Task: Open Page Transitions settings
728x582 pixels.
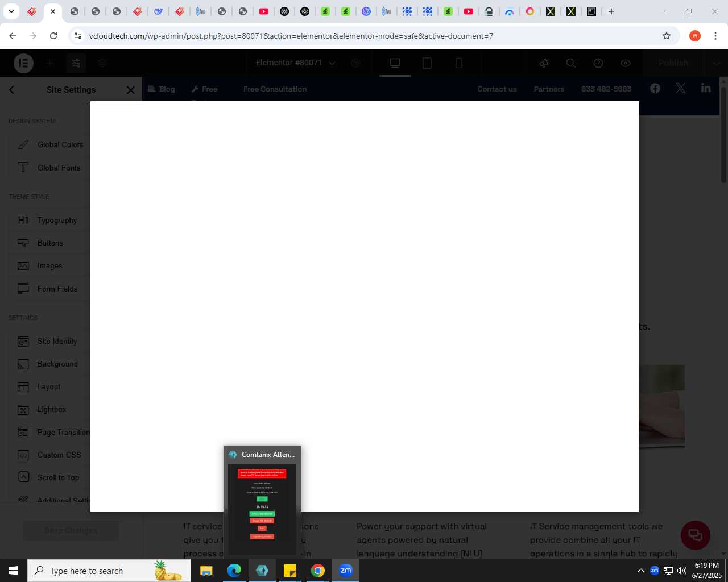Action: pos(50,432)
